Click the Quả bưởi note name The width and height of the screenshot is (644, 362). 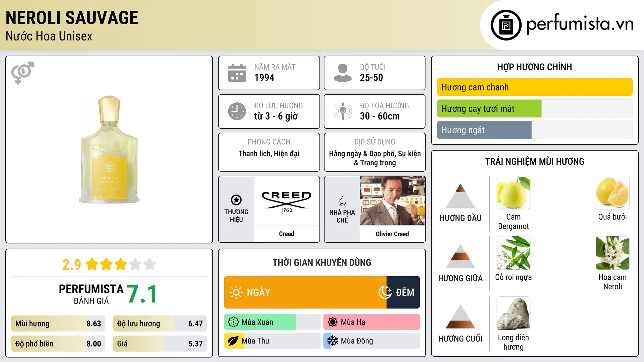point(613,217)
